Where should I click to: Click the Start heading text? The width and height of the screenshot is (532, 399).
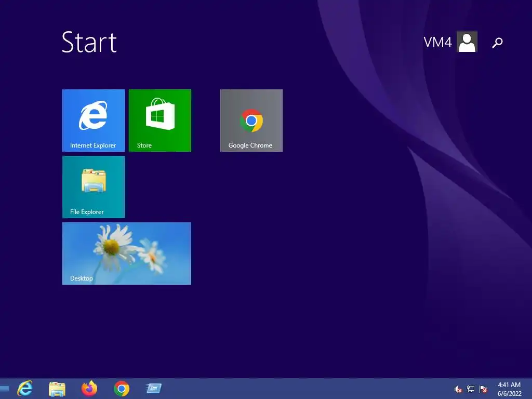tap(89, 42)
